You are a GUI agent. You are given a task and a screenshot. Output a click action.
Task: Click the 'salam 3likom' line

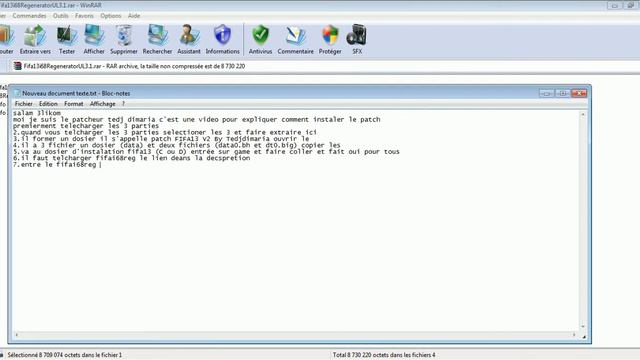[37, 113]
